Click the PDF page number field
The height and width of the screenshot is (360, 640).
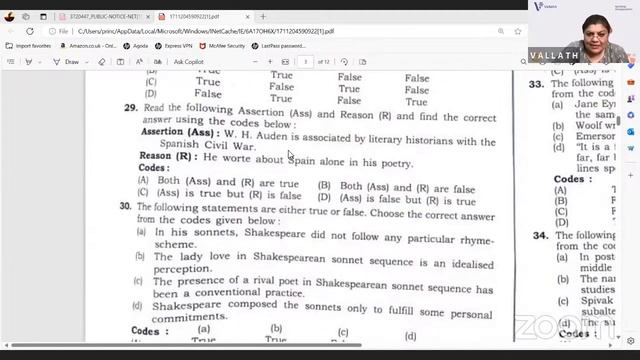[x=305, y=62]
